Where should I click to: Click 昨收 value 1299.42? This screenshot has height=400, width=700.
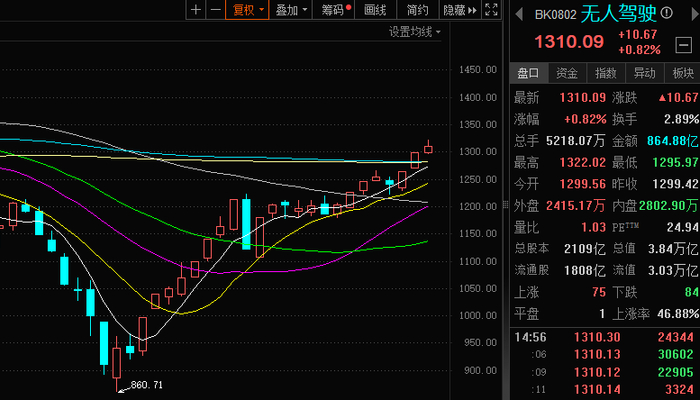click(675, 184)
